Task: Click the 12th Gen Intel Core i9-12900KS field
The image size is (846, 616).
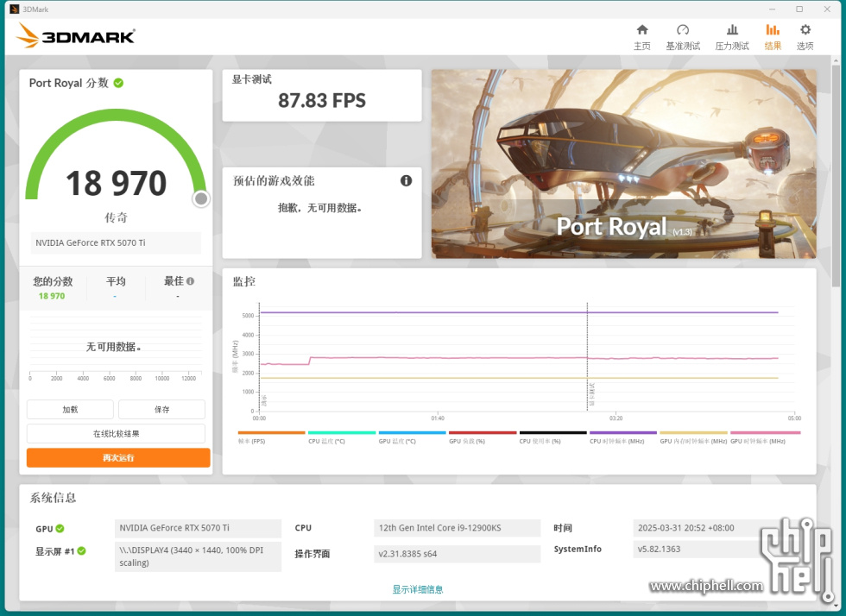Action: (457, 528)
